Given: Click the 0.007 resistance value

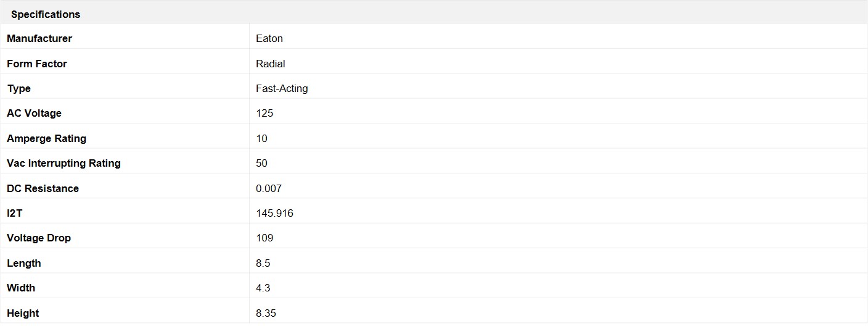Looking at the screenshot, I should 269,188.
